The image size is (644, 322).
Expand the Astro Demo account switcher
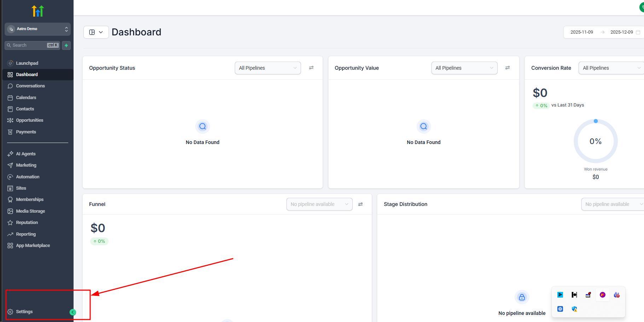[37, 29]
